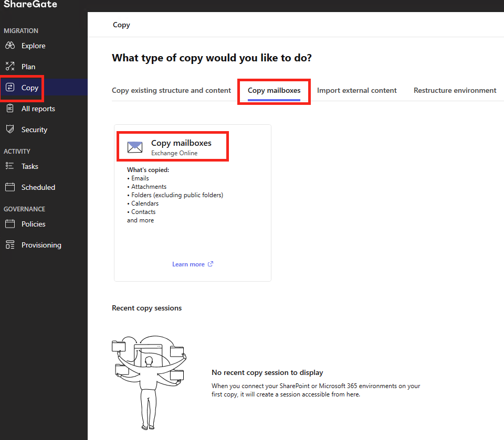This screenshot has width=504, height=440.
Task: Click the 'Calendars' bullet item
Action: [145, 203]
